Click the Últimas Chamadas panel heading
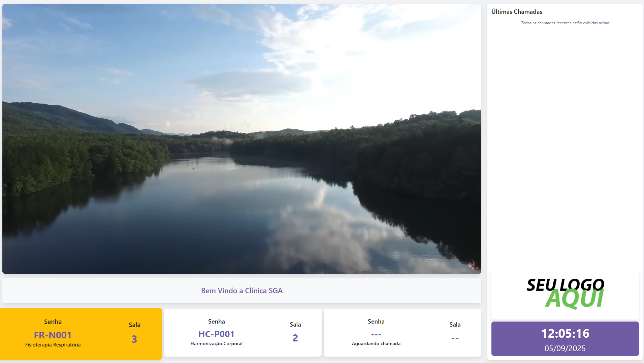644x363 pixels. pyautogui.click(x=517, y=12)
